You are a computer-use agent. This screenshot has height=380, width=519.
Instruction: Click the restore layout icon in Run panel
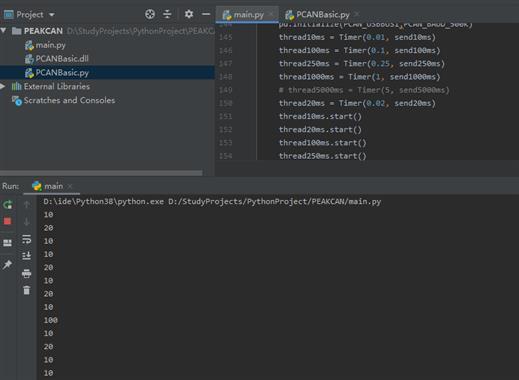click(x=7, y=243)
